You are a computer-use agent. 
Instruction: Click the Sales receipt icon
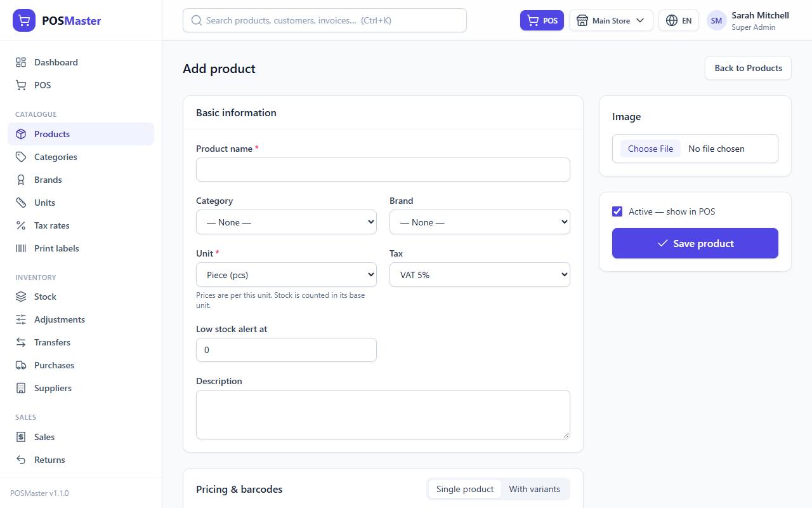click(21, 437)
